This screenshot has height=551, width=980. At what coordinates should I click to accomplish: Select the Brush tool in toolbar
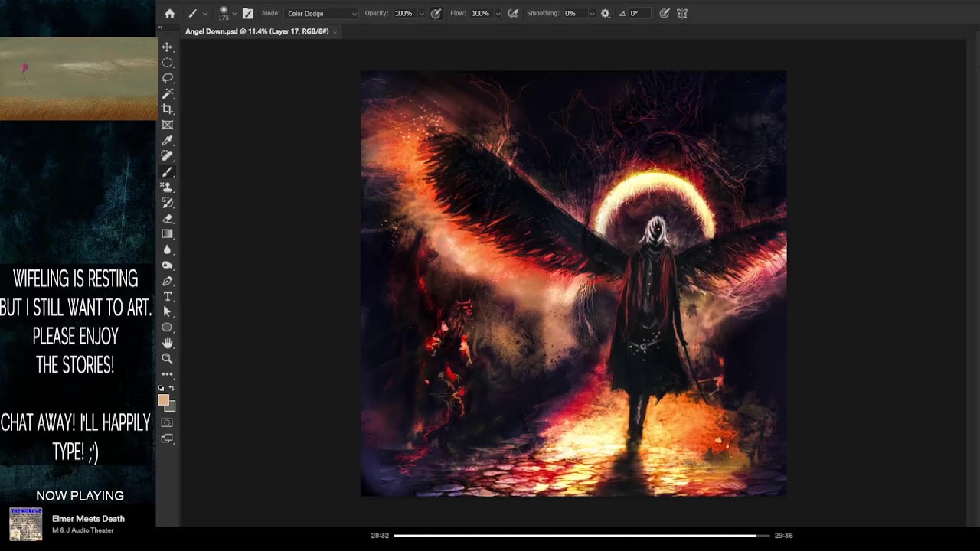click(x=167, y=172)
